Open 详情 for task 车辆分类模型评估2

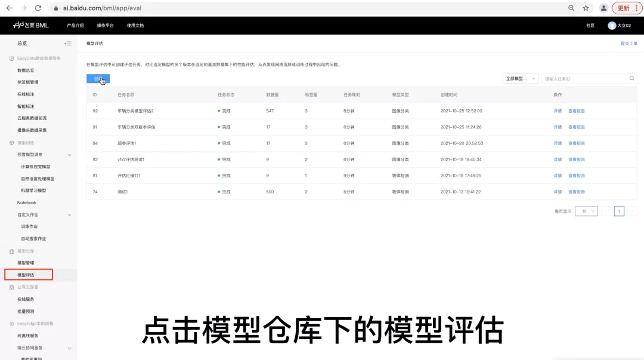[558, 111]
